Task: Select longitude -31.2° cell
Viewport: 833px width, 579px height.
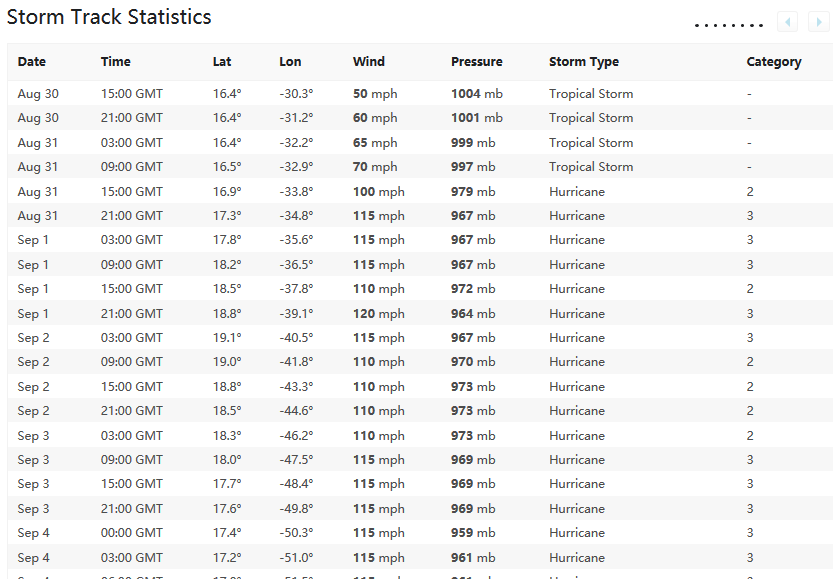Action: (x=296, y=118)
